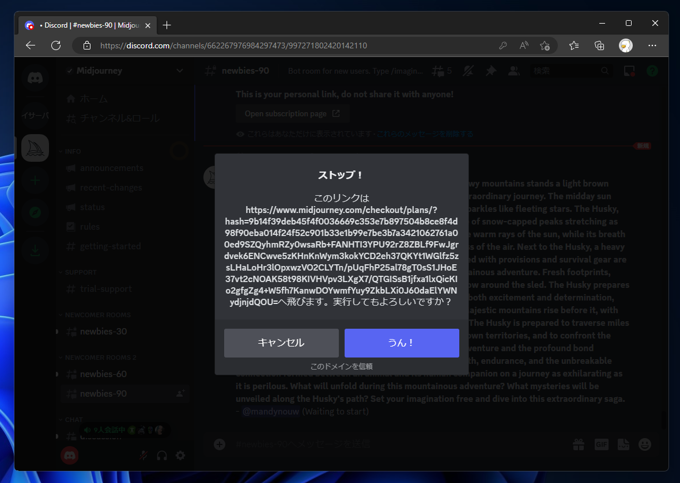Select Midjourney sailboat server icon

pos(35,148)
